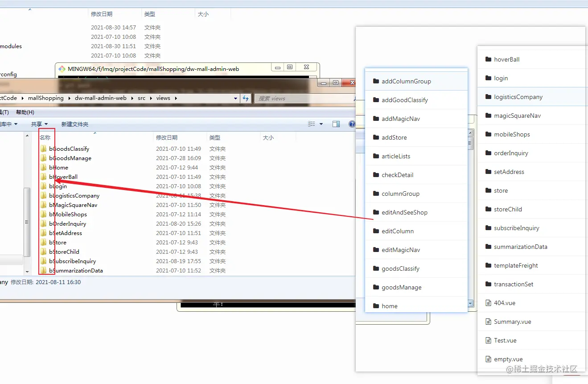This screenshot has width=588, height=384.
Task: Select the orderInquiry folder icon
Action: click(x=488, y=153)
